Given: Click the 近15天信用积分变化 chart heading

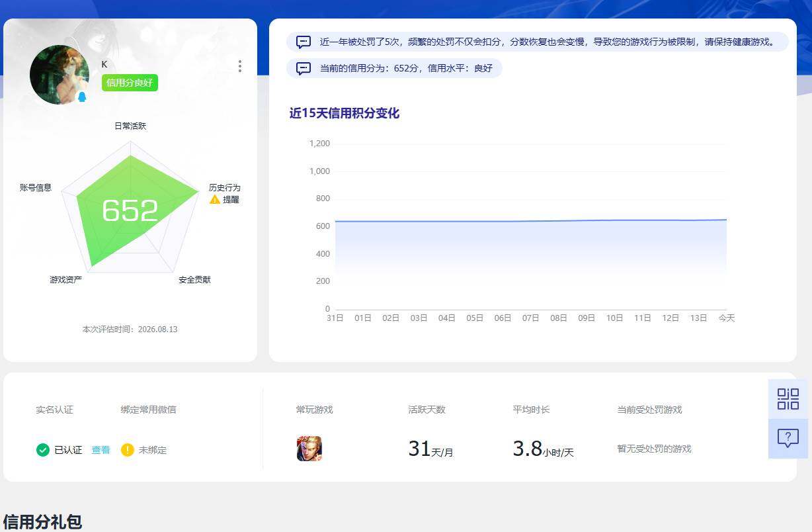Looking at the screenshot, I should [x=345, y=113].
